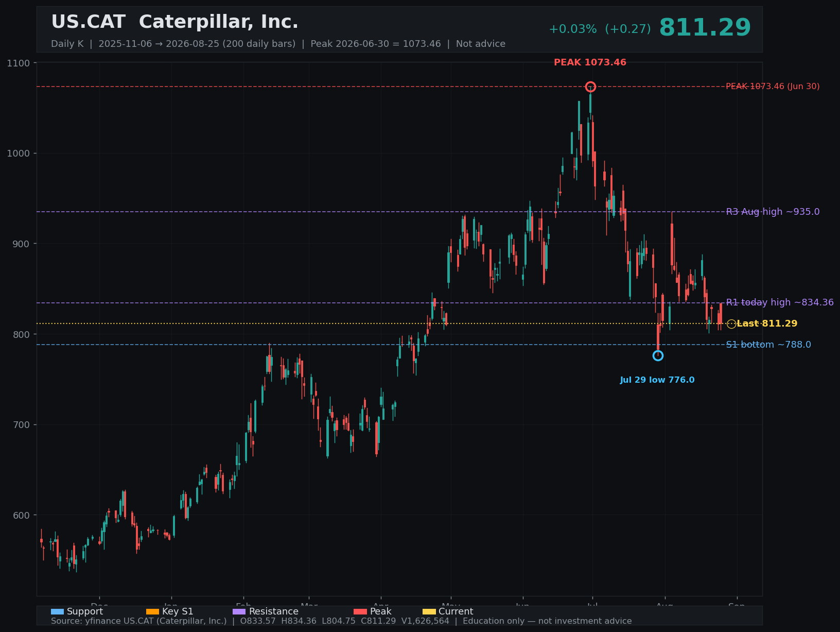Click the 900 y-axis tick label
The width and height of the screenshot is (840, 632).
tap(21, 244)
